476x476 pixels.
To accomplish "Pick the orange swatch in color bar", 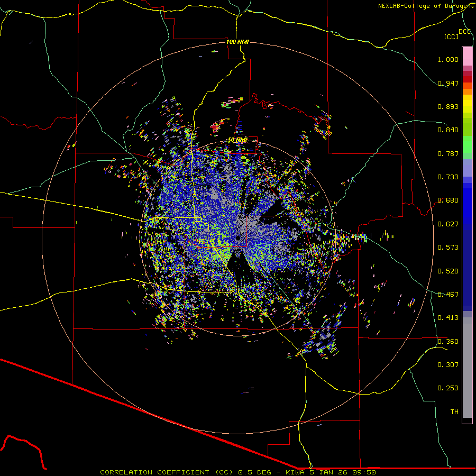I will 467,91.
